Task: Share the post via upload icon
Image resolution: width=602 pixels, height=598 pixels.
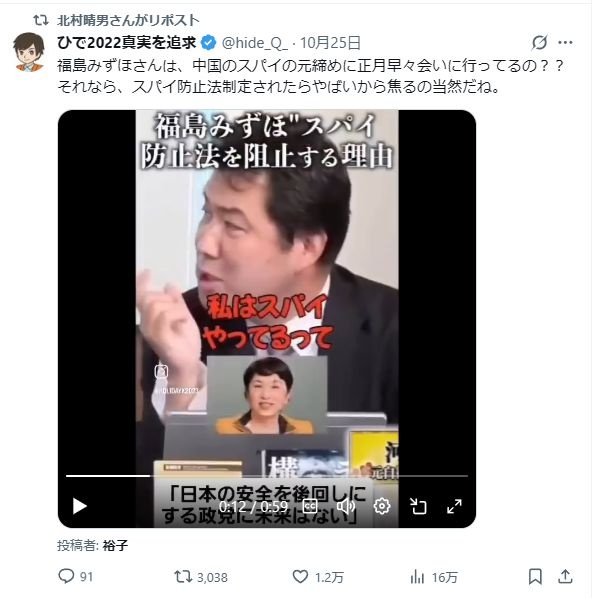Action: pyautogui.click(x=565, y=577)
